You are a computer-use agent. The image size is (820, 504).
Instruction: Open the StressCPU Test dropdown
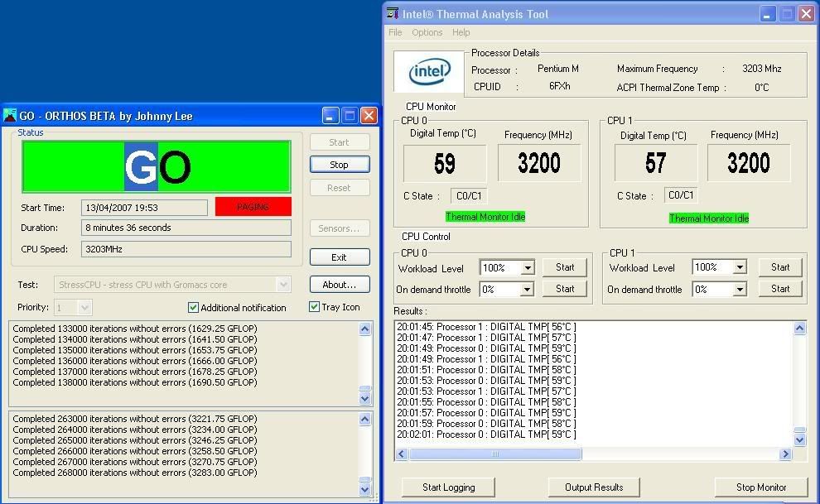(x=283, y=285)
